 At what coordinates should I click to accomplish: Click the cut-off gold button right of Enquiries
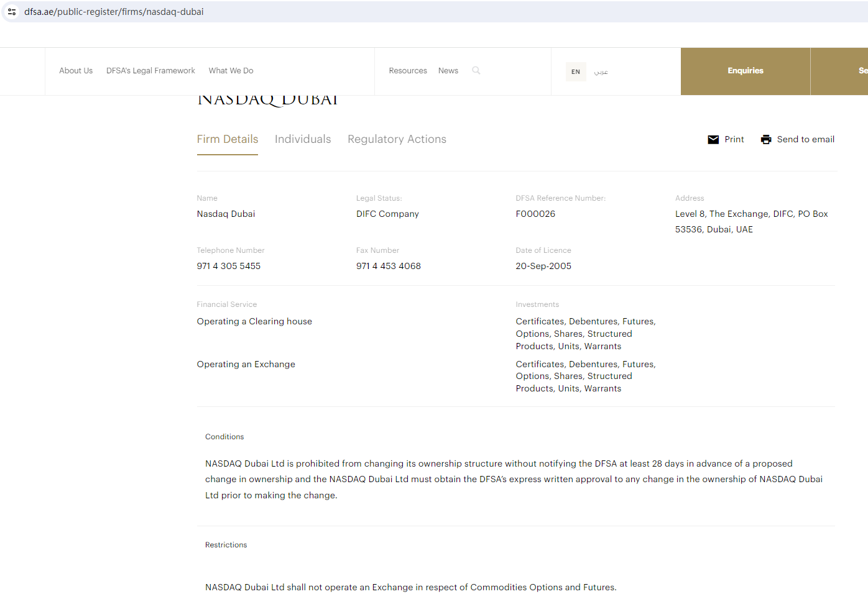coord(841,71)
